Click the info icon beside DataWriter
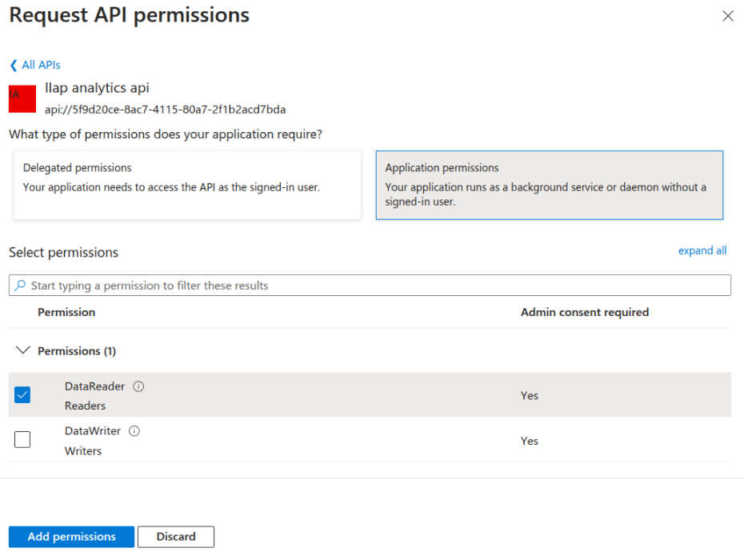 pos(134,431)
